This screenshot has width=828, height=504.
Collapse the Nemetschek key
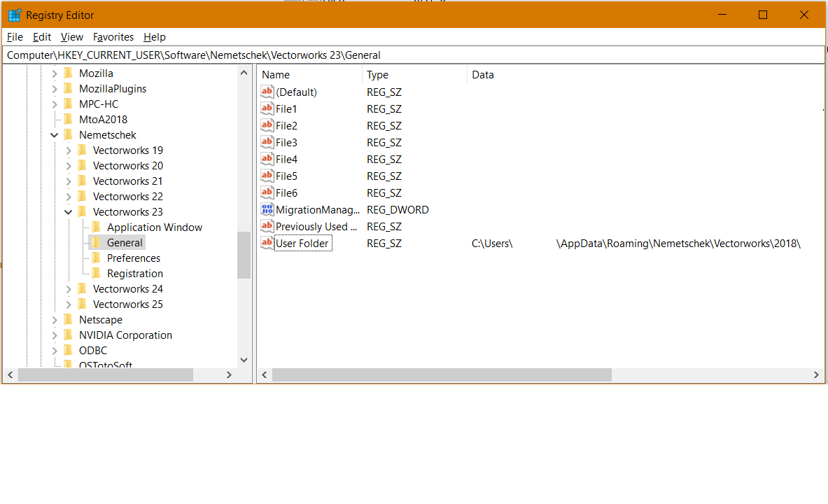[x=55, y=135]
